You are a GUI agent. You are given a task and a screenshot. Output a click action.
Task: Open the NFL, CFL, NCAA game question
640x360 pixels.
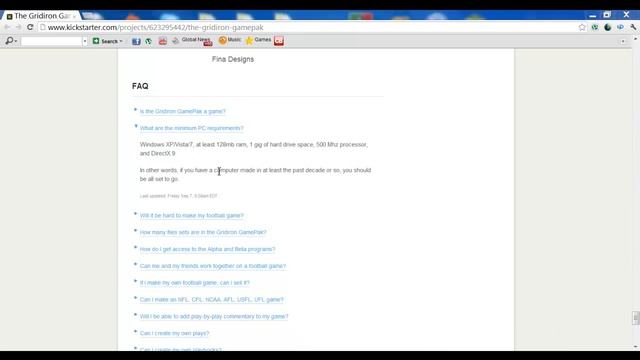coord(211,300)
